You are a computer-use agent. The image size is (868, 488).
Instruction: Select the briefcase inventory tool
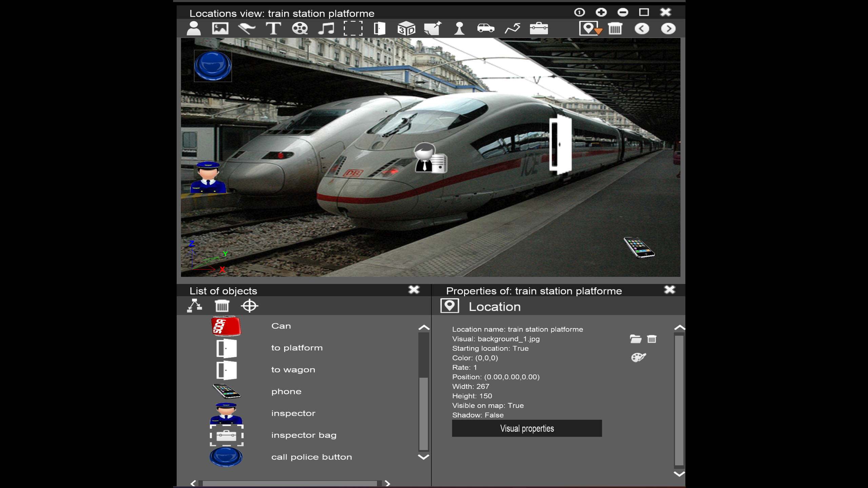coord(539,28)
